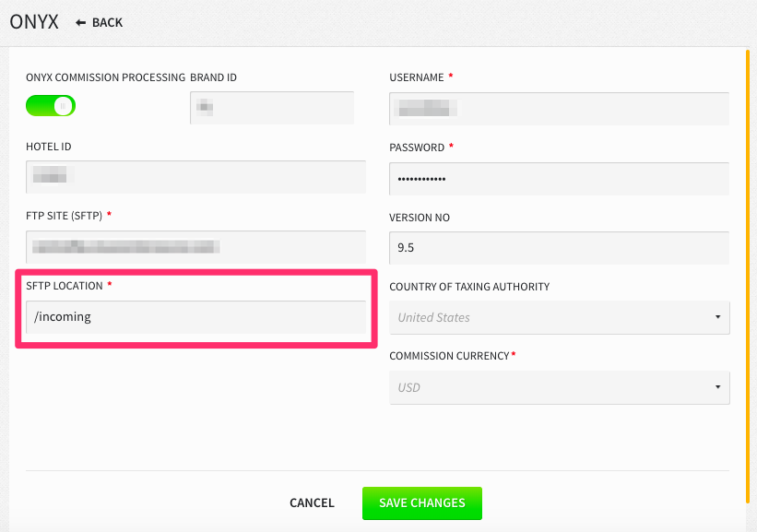757x532 pixels.
Task: Focus the Password field
Action: 559,179
